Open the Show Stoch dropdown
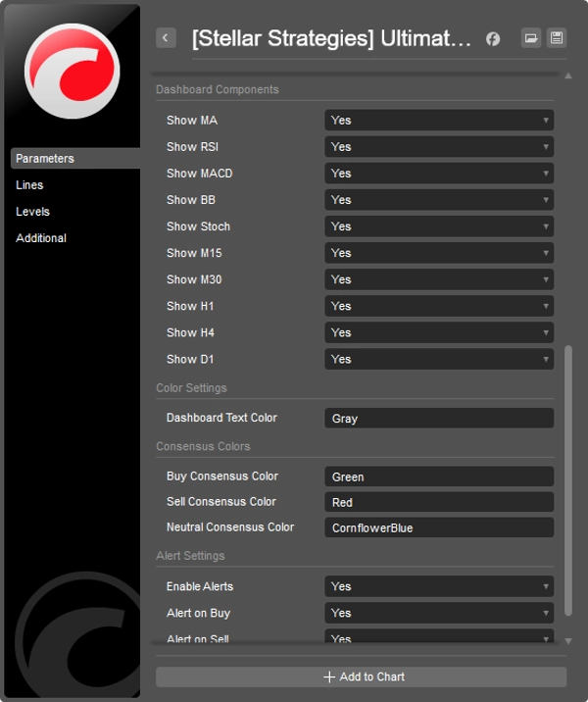The height and width of the screenshot is (702, 588). pyautogui.click(x=438, y=226)
